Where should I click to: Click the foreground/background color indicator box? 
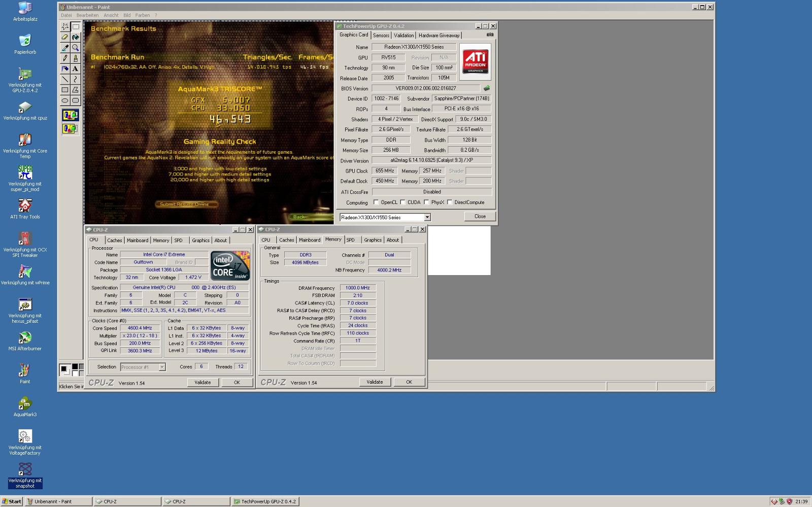click(x=64, y=370)
